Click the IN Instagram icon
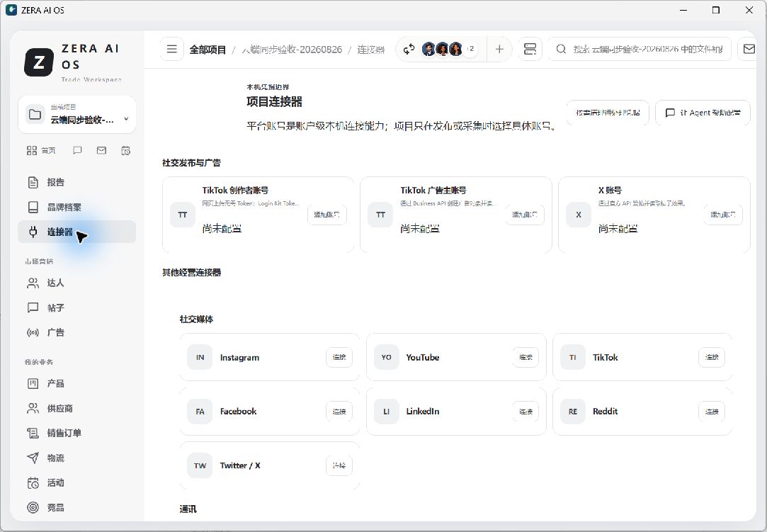767x532 pixels. coord(200,357)
